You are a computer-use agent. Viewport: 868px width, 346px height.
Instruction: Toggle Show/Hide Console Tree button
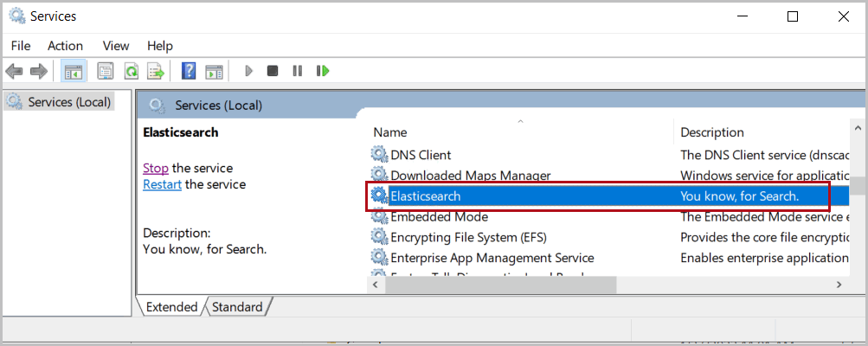point(74,71)
